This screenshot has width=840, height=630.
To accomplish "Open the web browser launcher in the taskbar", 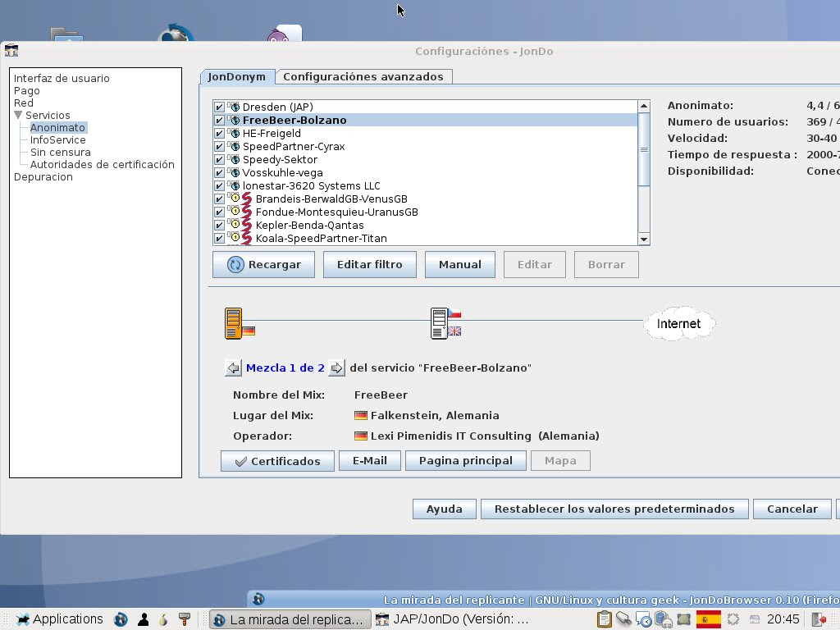I will 121,619.
